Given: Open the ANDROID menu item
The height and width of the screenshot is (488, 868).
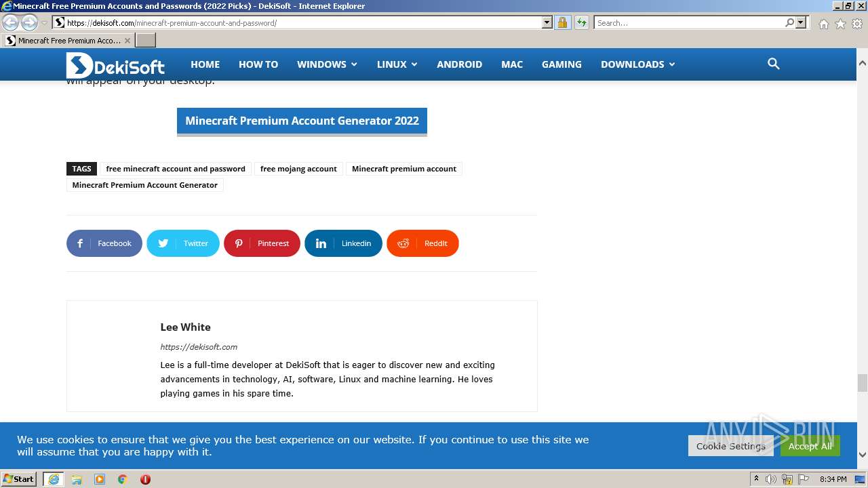Looking at the screenshot, I should click(x=459, y=64).
